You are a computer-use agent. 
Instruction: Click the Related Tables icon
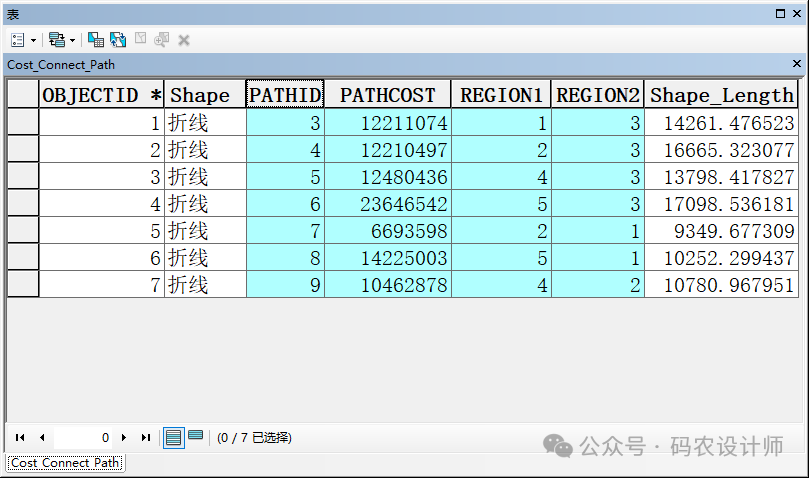click(56, 40)
